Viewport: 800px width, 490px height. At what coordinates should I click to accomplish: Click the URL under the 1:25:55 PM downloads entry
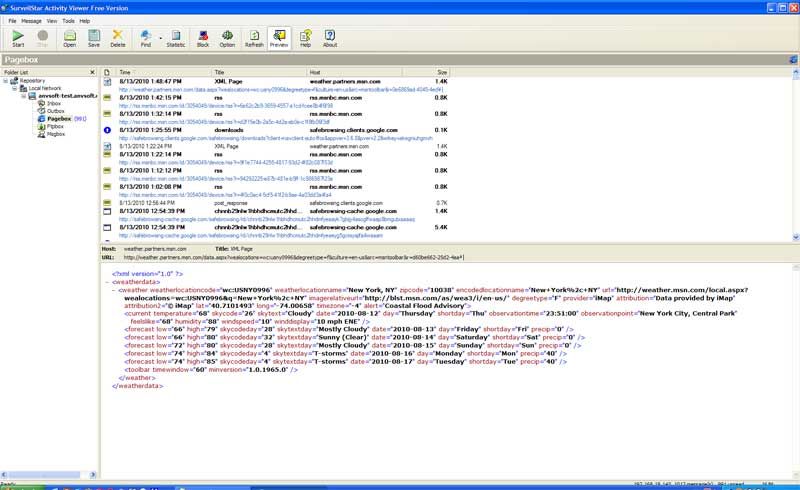(276, 138)
